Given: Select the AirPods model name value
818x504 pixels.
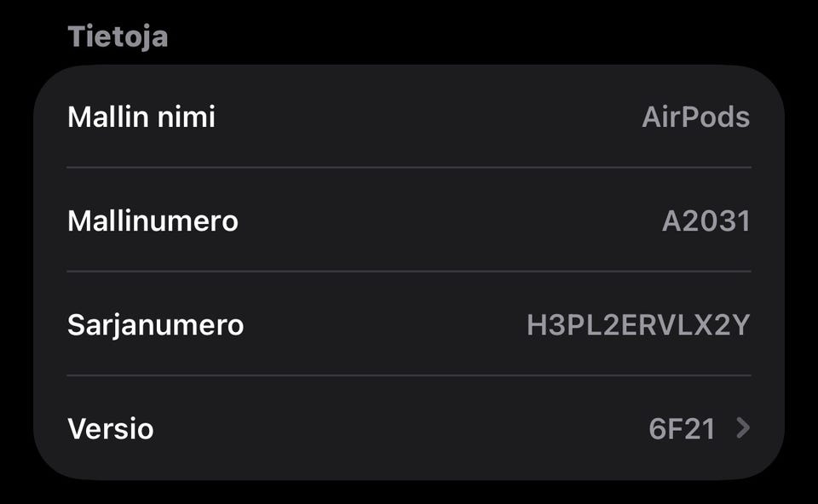Looking at the screenshot, I should click(x=695, y=117).
